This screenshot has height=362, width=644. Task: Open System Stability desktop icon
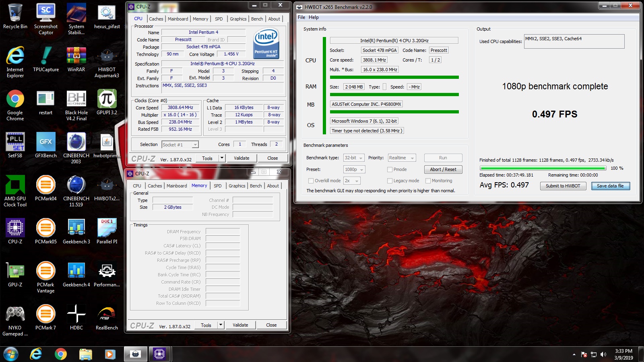[x=76, y=19]
